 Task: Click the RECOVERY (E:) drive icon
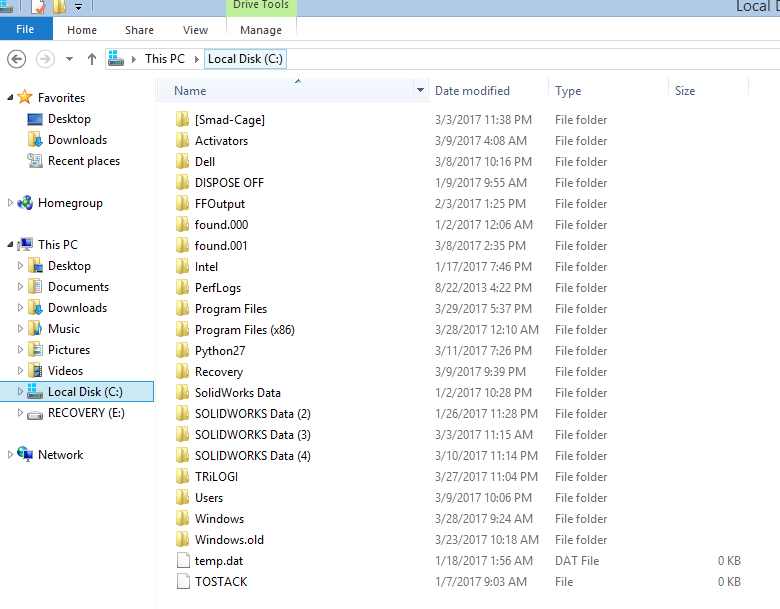[35, 414]
